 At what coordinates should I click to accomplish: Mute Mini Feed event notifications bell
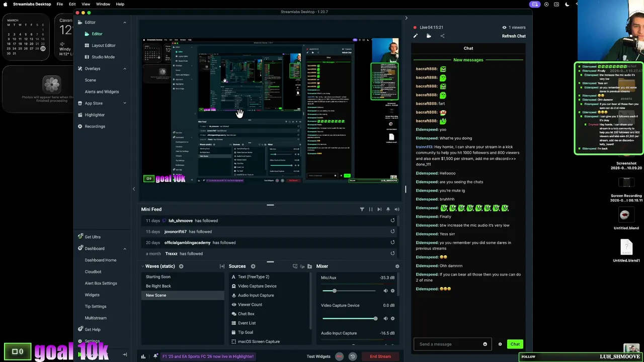[388, 209]
